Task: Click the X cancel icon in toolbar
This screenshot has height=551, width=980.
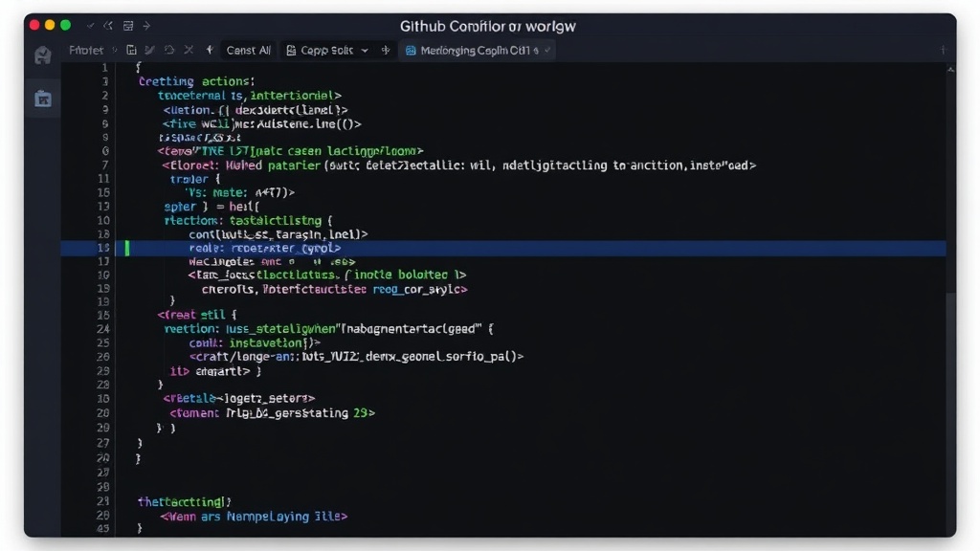Action: 189,50
